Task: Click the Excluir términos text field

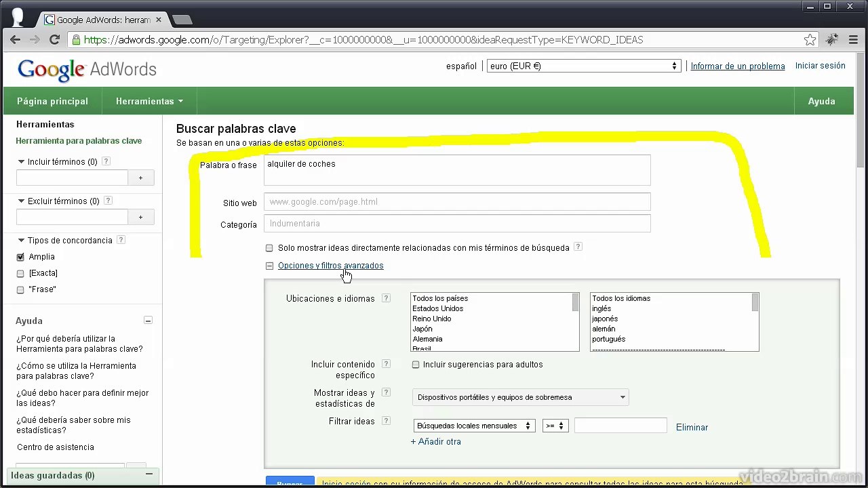Action: (x=72, y=217)
